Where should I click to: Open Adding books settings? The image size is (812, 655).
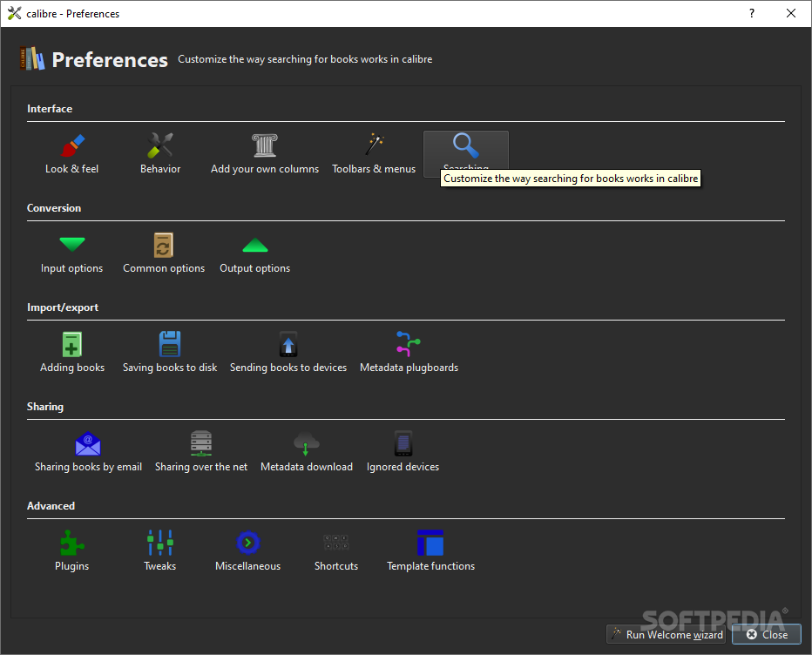coord(72,353)
